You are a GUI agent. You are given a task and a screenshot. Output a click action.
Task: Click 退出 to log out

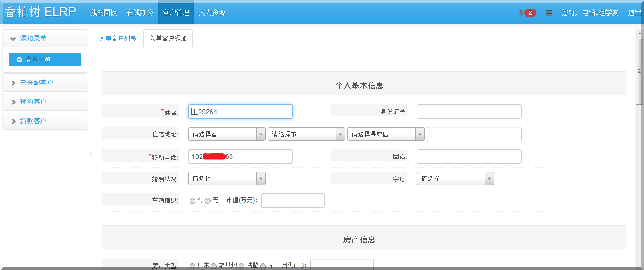pyautogui.click(x=634, y=13)
